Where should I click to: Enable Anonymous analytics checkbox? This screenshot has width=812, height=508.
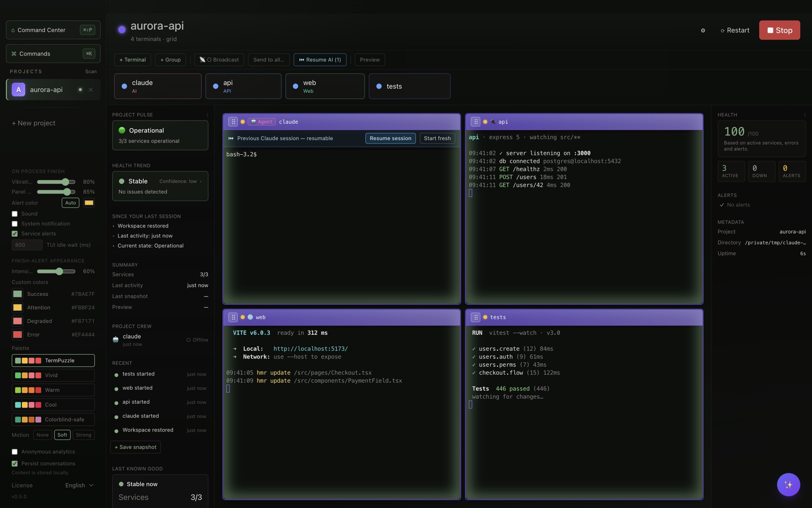click(14, 452)
